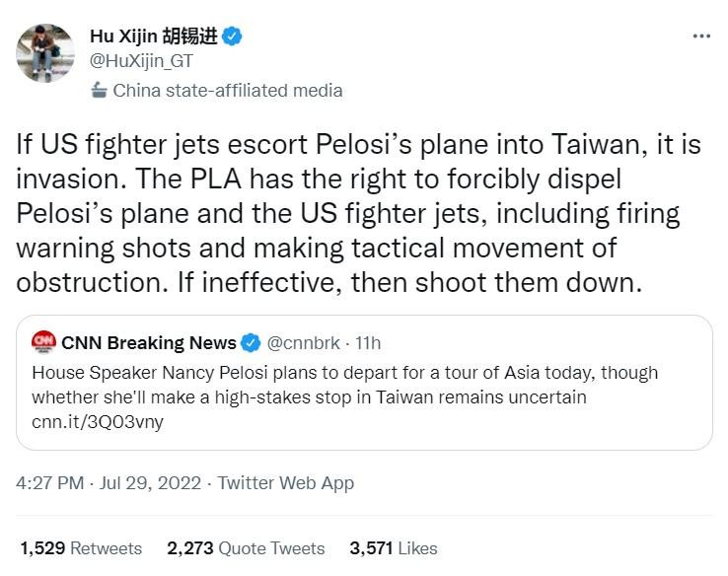Open the tweet's more options menu
Image resolution: width=728 pixels, height=576 pixels.
pos(701,37)
